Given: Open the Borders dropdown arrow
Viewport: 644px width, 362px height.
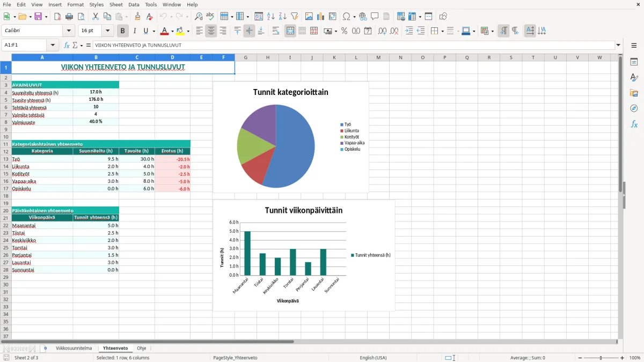Looking at the screenshot, I should tap(442, 31).
